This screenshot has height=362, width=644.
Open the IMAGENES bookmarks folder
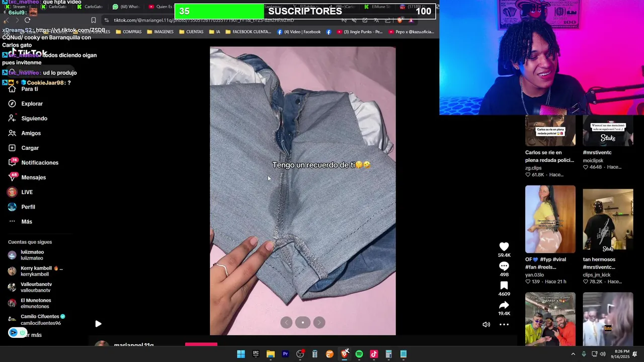coord(160,32)
